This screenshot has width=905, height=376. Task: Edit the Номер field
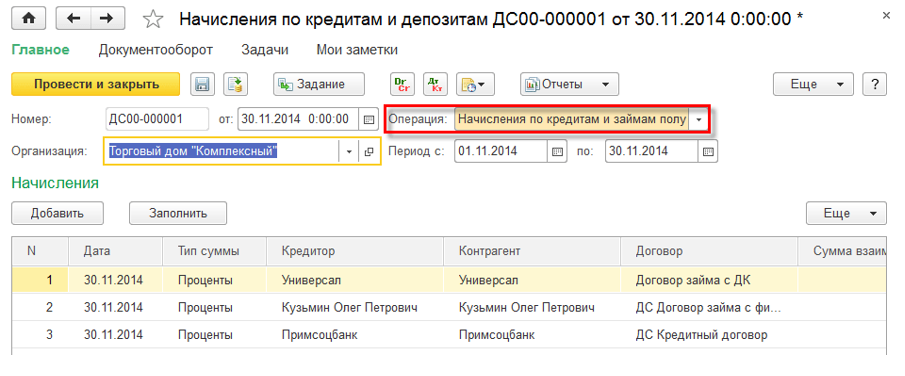click(157, 120)
